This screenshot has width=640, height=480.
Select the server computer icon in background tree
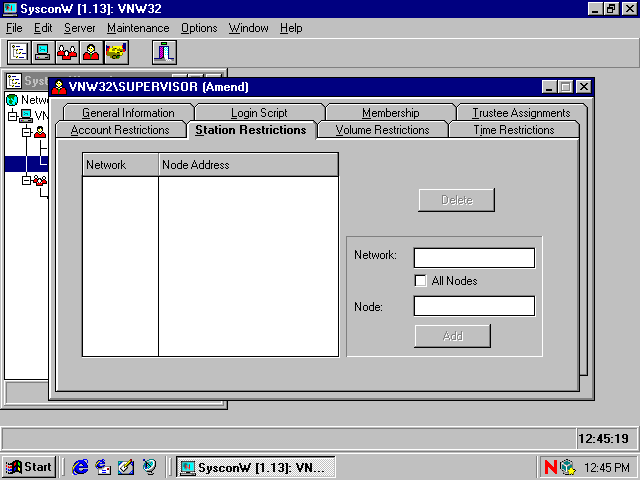click(26, 116)
